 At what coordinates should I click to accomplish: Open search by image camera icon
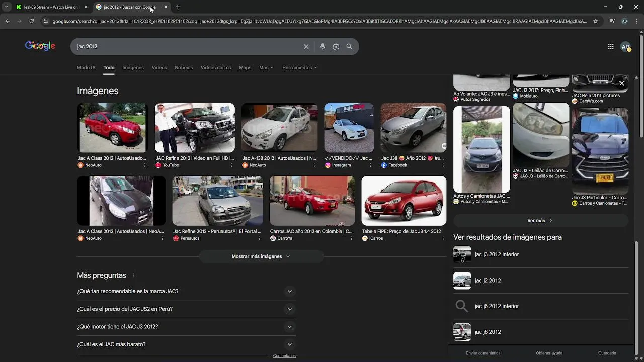point(336,46)
